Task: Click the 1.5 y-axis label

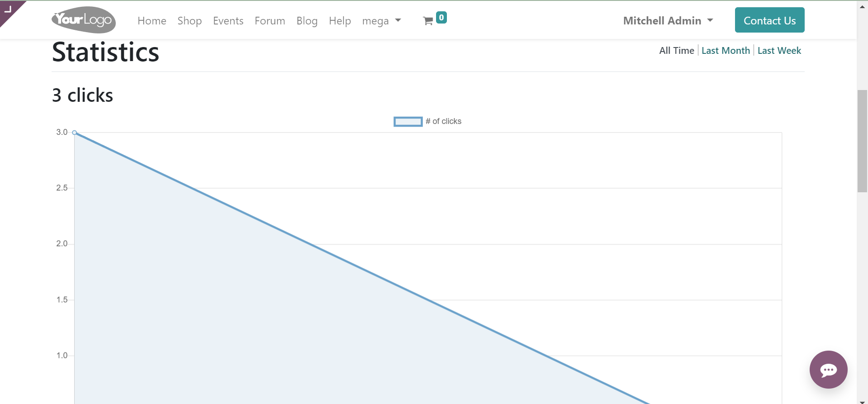Action: pyautogui.click(x=62, y=299)
